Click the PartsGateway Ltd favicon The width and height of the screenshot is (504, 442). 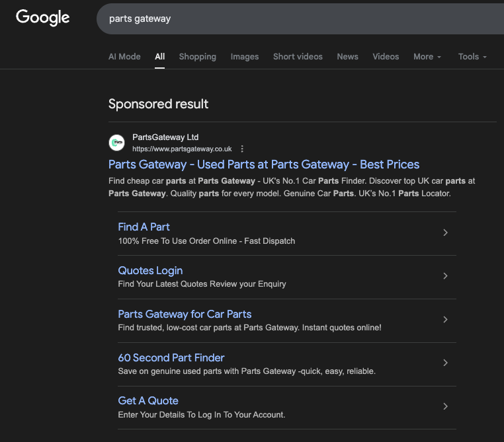116,143
